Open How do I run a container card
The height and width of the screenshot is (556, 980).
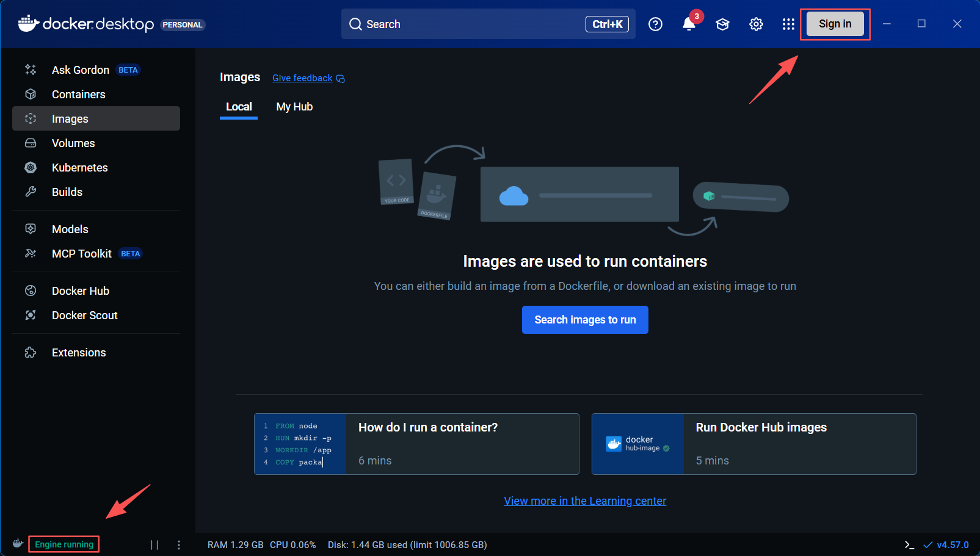[x=416, y=444]
